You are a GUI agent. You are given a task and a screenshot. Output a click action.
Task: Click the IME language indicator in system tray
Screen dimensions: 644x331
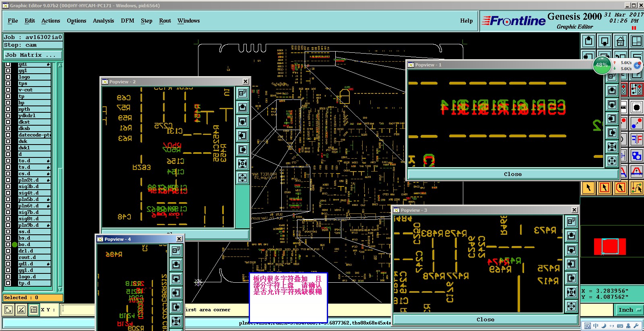(x=596, y=326)
